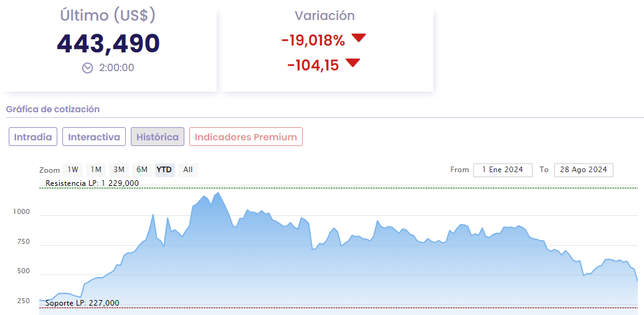Screen dimensions: 644x315
Task: Open Indicadores Premium
Action: [x=246, y=137]
